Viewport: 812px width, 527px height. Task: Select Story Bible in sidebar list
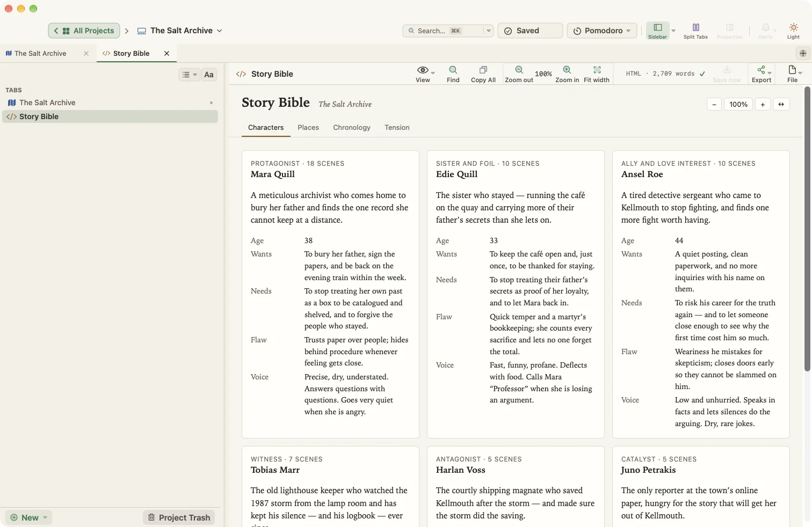[110, 116]
